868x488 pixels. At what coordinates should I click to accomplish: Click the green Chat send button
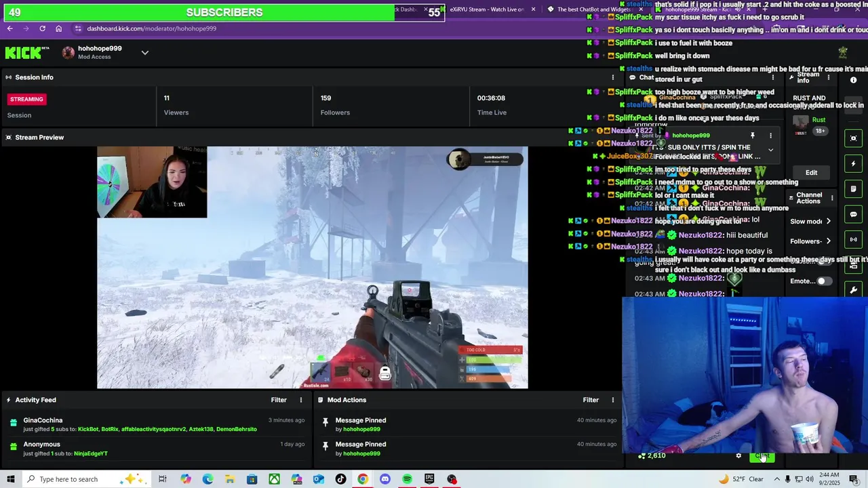[x=762, y=456]
